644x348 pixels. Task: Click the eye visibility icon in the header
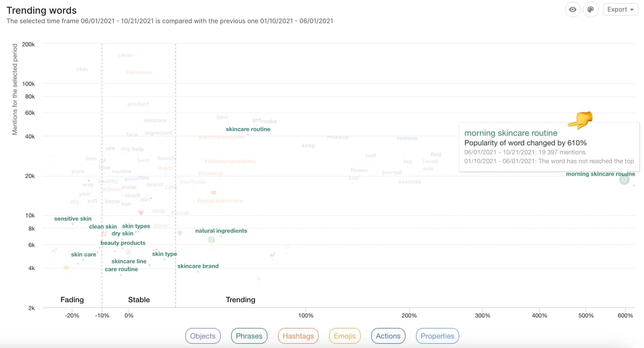[573, 10]
